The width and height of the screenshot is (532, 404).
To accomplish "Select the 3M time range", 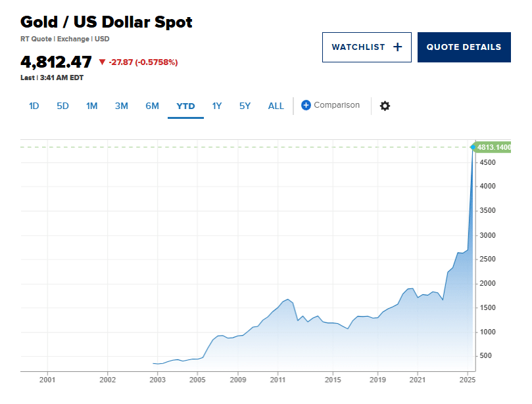I will [x=121, y=106].
